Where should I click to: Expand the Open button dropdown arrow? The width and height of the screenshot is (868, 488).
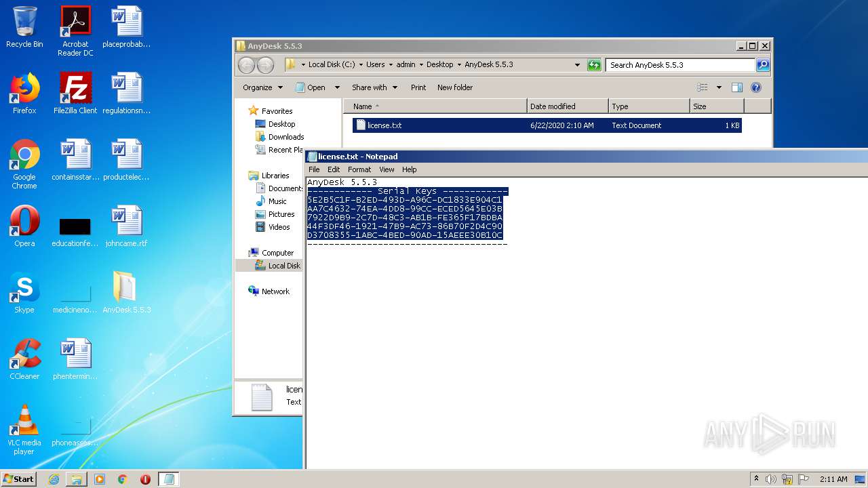[x=337, y=87]
